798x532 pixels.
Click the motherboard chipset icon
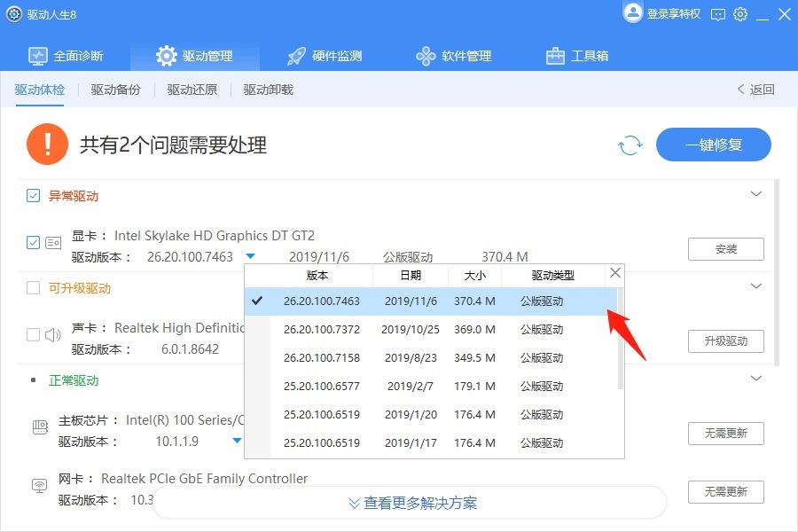coord(40,426)
